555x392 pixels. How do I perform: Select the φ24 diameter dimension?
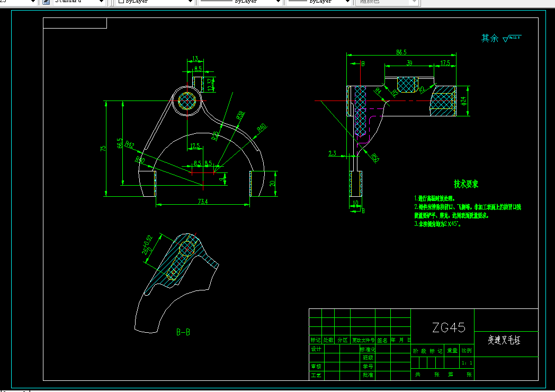[464, 101]
